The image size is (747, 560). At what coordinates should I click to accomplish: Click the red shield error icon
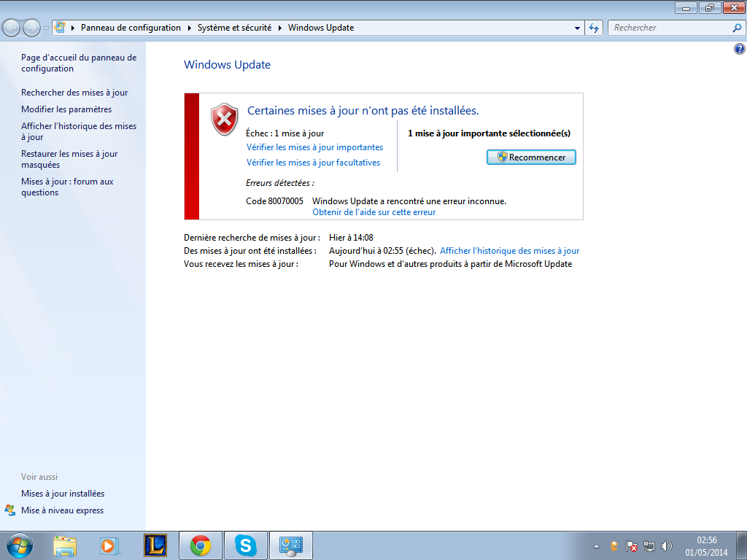point(225,119)
